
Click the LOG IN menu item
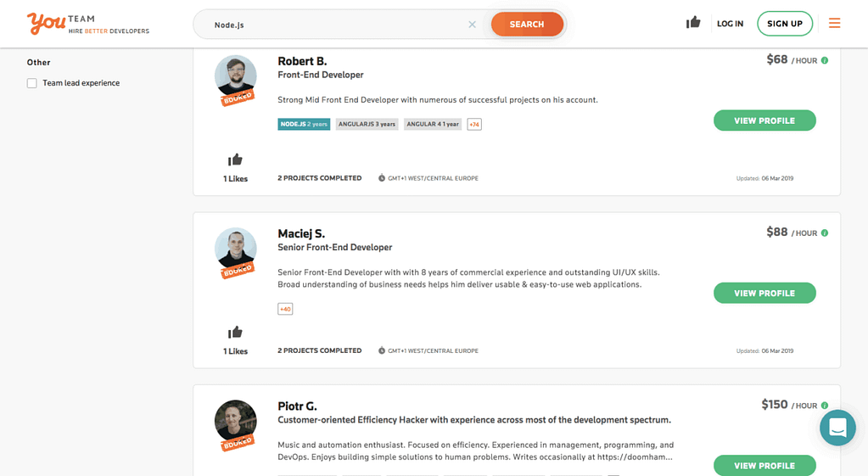[x=731, y=24]
